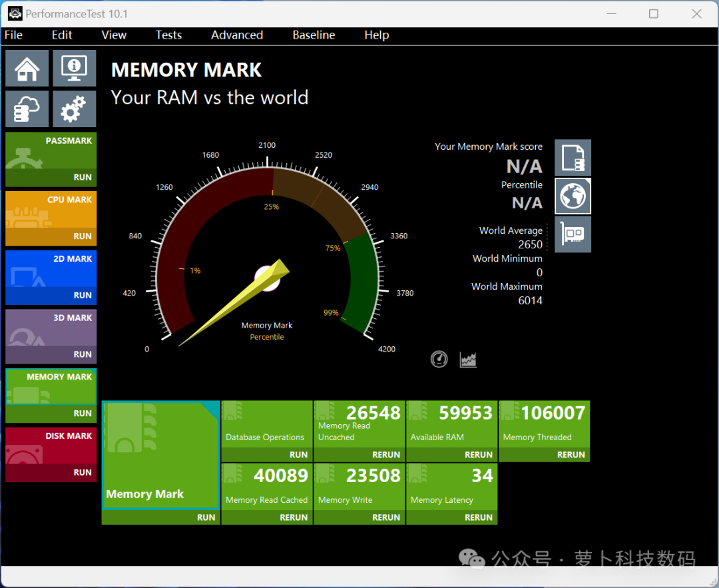Run the PassMark full test
Screen dimensions: 719x588
tap(51, 178)
